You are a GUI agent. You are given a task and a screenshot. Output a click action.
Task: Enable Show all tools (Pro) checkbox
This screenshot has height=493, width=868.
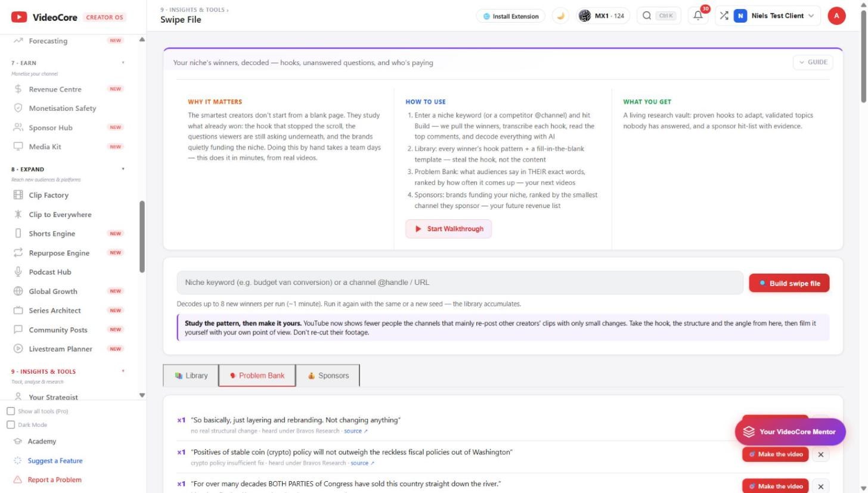click(11, 411)
